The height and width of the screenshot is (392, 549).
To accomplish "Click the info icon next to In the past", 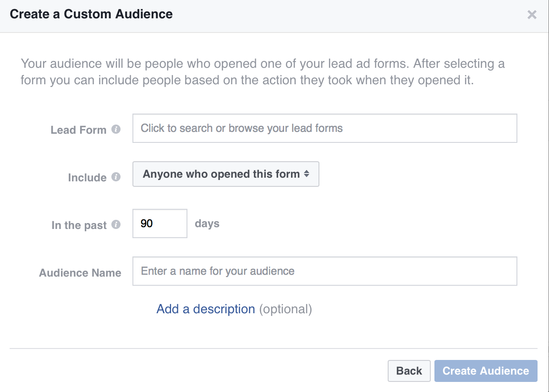I will [116, 225].
